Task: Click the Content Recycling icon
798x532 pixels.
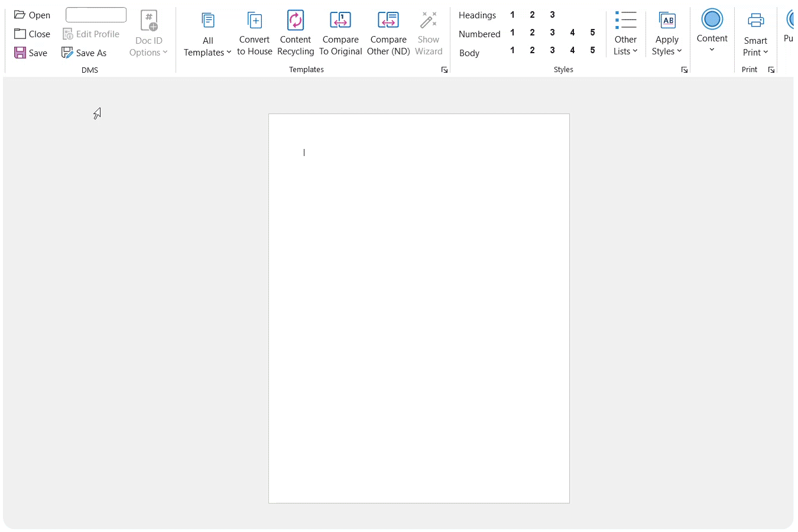Action: (296, 21)
